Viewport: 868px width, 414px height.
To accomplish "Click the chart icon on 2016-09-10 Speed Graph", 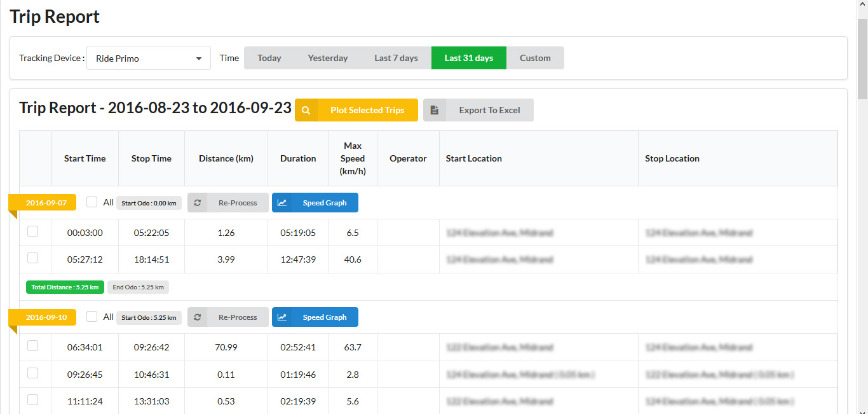I will click(282, 317).
